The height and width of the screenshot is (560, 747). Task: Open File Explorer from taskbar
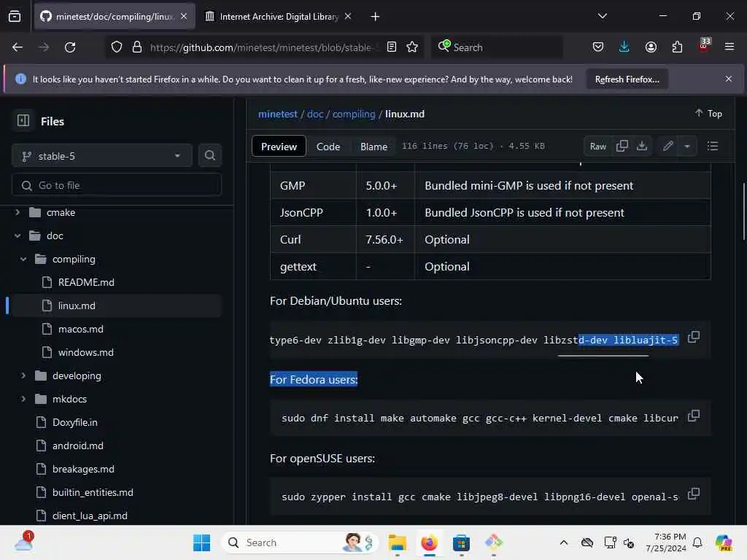click(397, 542)
